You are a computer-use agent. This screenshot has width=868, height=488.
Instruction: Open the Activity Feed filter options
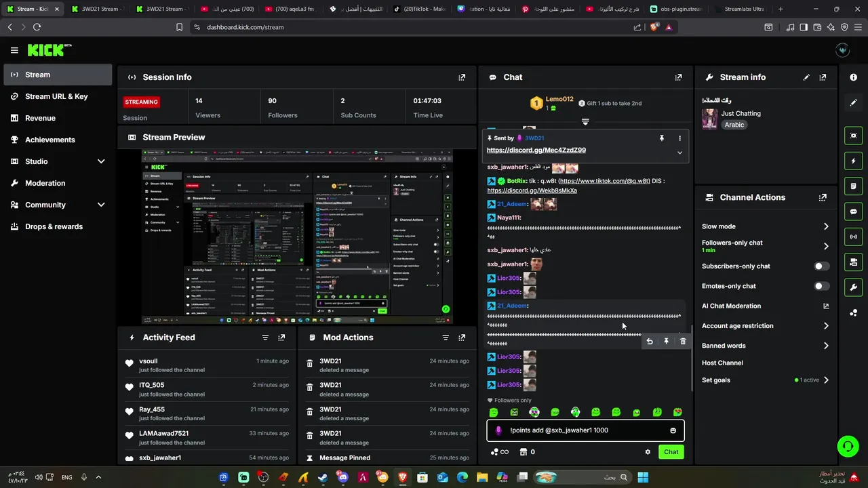[x=265, y=338]
